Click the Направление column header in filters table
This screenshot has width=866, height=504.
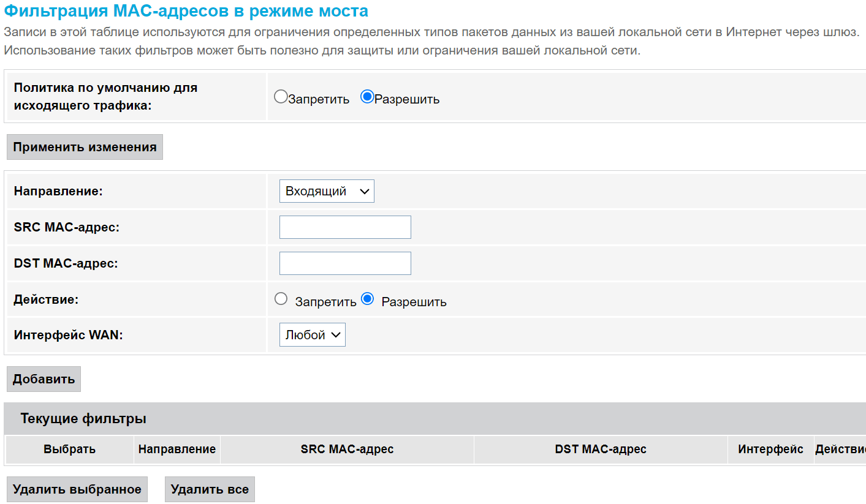tap(177, 449)
